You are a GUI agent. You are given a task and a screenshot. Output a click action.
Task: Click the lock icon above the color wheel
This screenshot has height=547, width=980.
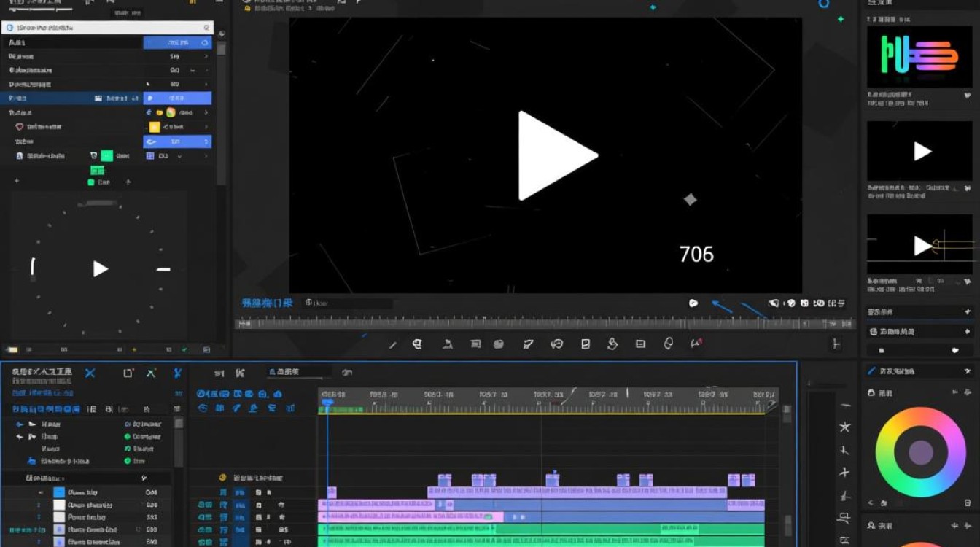pyautogui.click(x=871, y=393)
